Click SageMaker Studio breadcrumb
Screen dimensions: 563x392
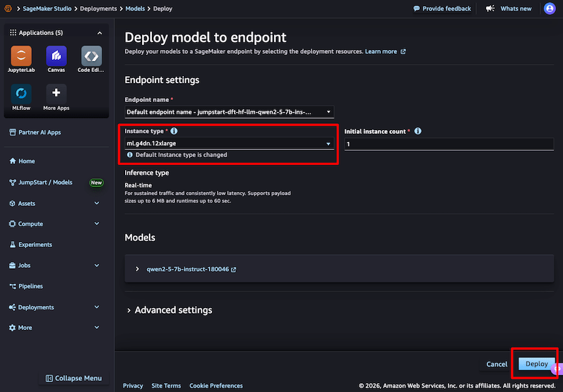point(47,9)
